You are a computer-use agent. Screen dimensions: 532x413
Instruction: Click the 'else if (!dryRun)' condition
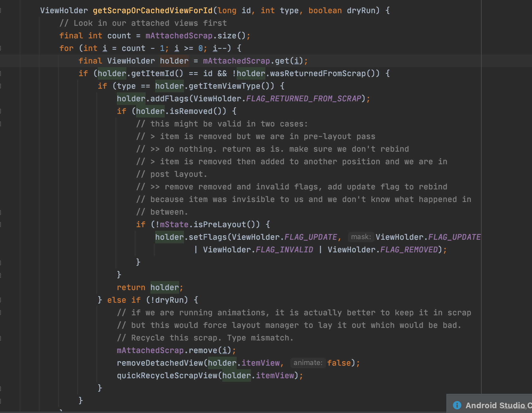point(148,300)
